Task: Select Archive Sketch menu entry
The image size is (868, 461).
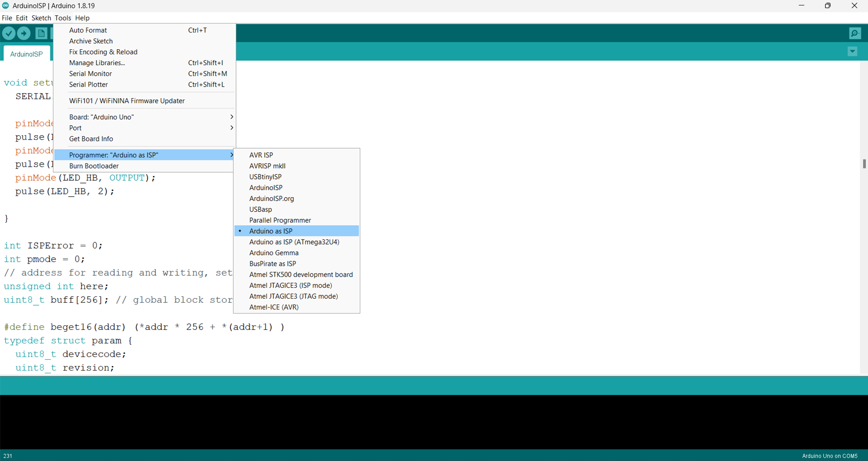Action: click(145, 41)
